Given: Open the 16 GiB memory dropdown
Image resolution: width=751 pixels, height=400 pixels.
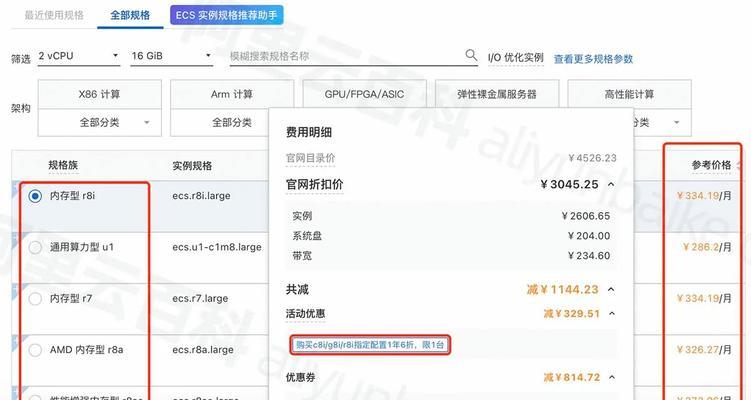Looking at the screenshot, I should click(171, 56).
